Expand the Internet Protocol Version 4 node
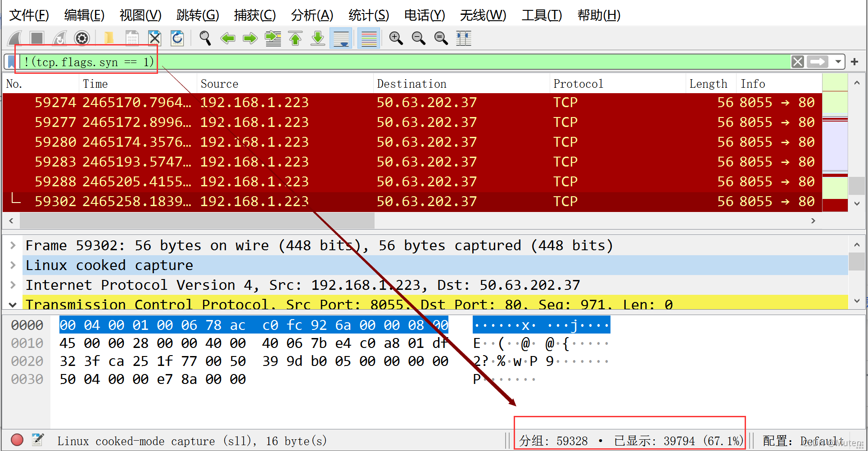The width and height of the screenshot is (868, 451). click(13, 285)
